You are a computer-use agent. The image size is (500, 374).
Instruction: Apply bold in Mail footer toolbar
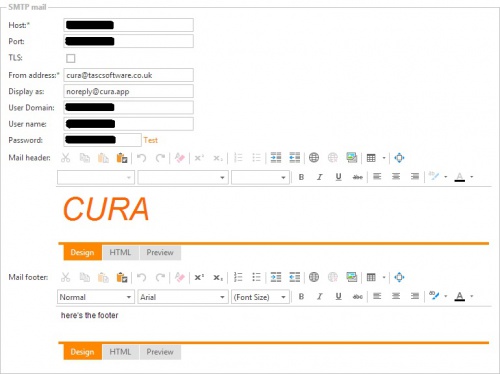coord(301,296)
